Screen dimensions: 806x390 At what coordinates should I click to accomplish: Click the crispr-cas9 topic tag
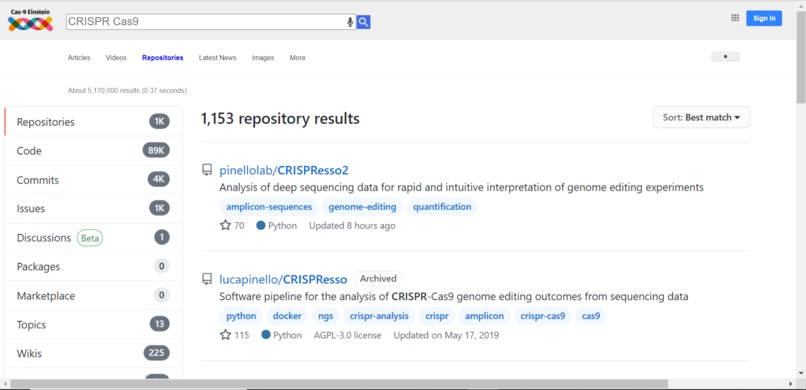click(x=542, y=316)
